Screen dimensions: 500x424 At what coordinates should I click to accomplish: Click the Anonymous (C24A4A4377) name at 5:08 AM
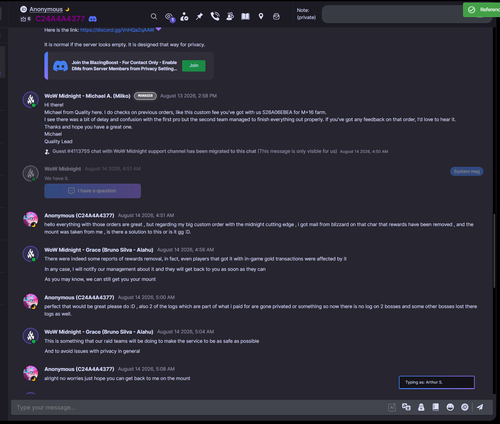(79, 369)
